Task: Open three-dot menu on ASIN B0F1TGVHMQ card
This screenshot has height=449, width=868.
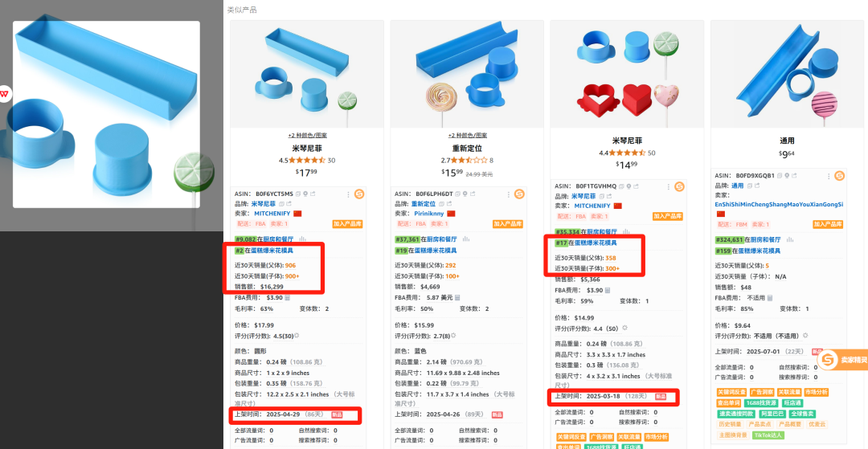Action: 668,186
